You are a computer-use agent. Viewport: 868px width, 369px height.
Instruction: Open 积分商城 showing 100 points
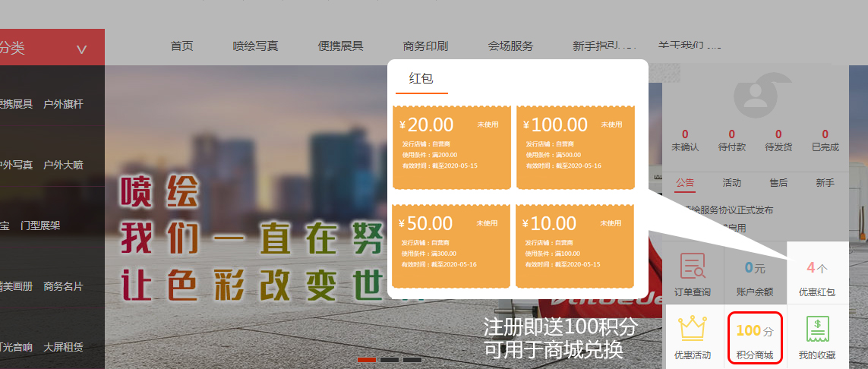tap(754, 337)
